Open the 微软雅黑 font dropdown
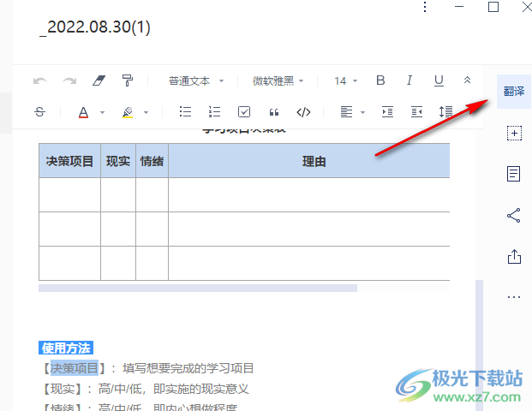The width and height of the screenshot is (532, 411). coord(278,81)
